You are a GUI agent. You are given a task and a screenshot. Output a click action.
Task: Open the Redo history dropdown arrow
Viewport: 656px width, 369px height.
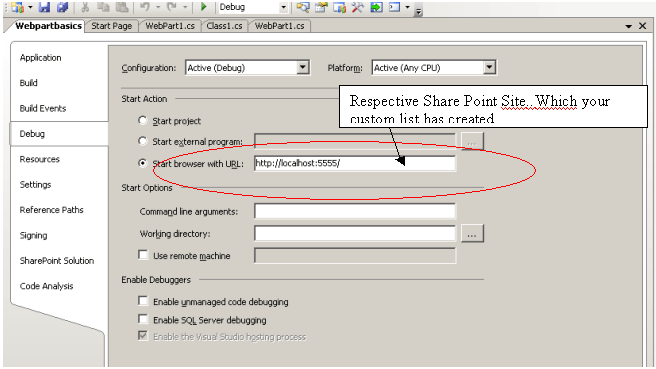coord(184,7)
